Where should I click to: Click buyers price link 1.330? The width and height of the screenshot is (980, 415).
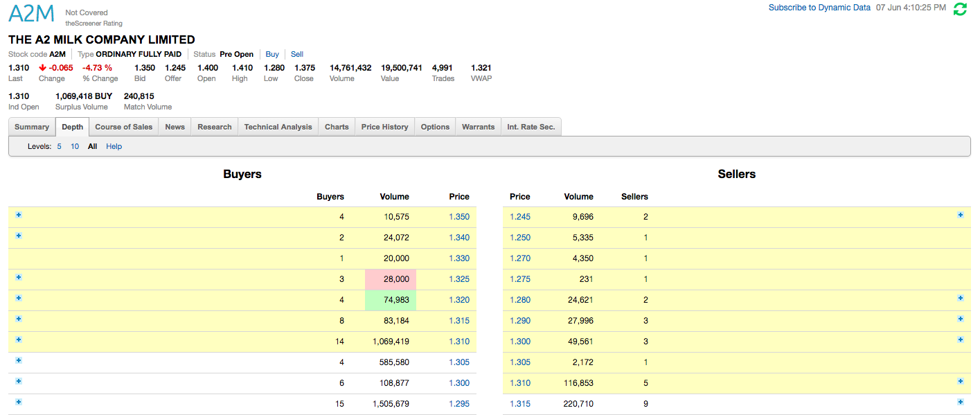pos(459,258)
